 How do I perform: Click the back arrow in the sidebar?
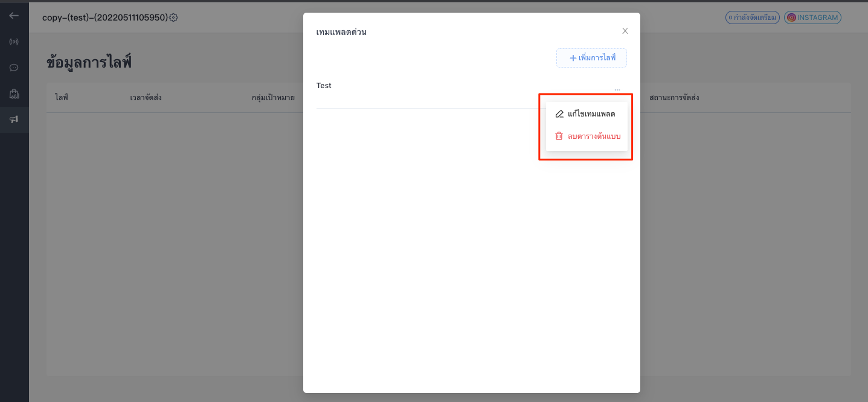pyautogui.click(x=14, y=16)
